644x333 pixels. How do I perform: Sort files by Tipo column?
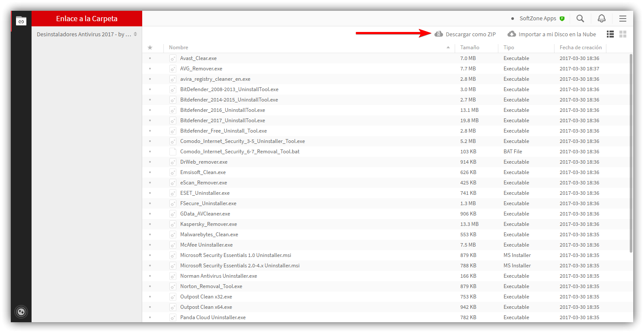click(x=509, y=48)
